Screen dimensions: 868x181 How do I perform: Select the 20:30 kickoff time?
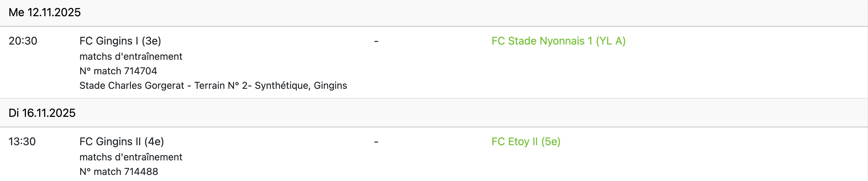(x=23, y=41)
